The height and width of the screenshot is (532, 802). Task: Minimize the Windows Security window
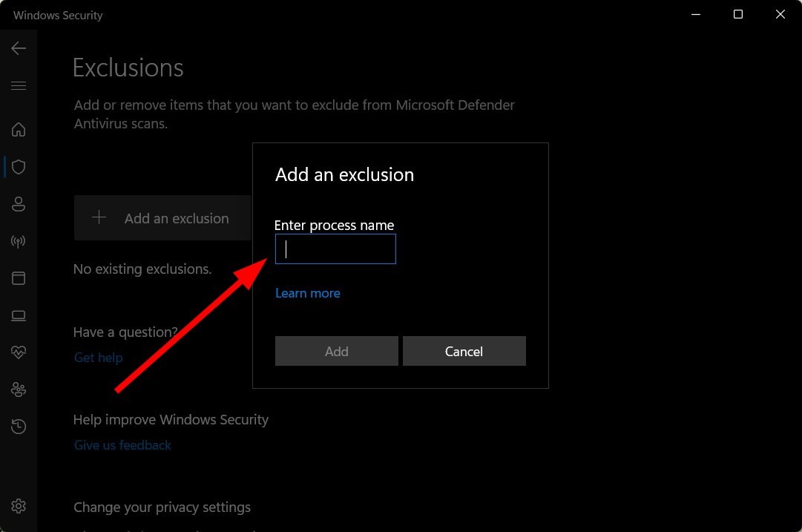coord(696,14)
